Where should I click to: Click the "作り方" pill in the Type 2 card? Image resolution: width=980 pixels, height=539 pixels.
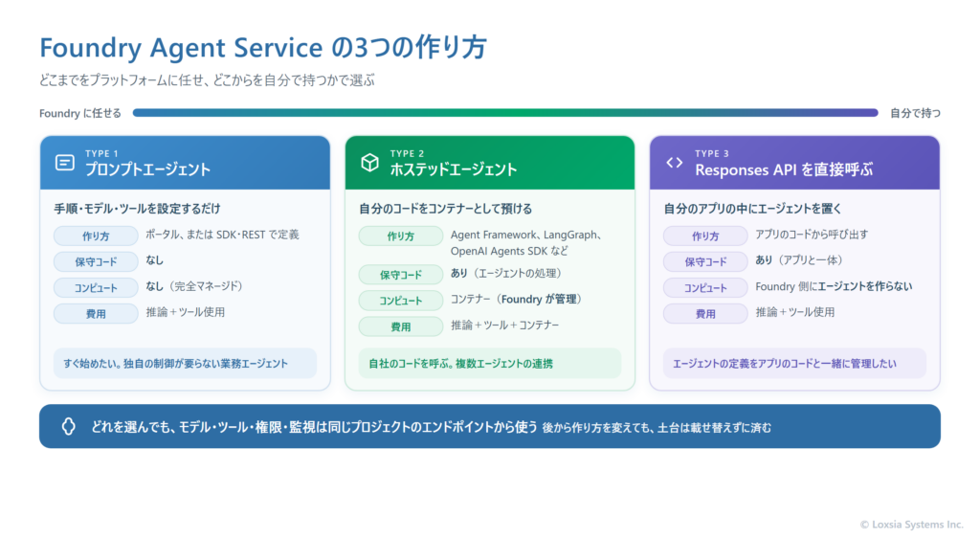tap(401, 236)
